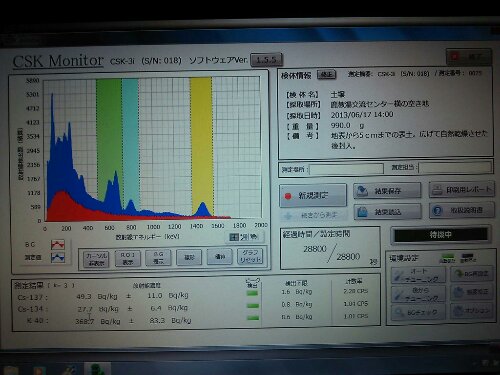Image resolution: width=500 pixels, height=375 pixels.
Task: Load results with the 結果読込 button
Action: 387,212
